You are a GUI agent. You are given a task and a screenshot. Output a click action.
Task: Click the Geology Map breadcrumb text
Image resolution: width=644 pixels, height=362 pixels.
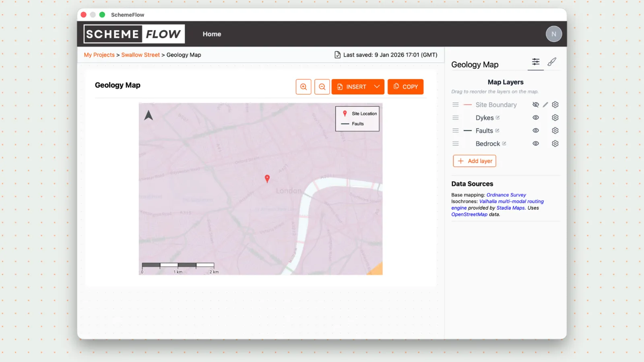pos(184,55)
